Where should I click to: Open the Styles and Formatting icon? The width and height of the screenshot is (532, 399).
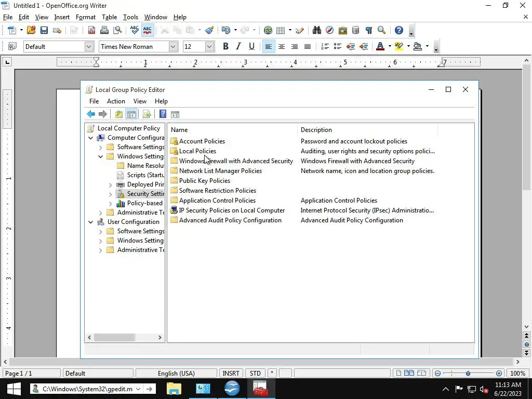coord(12,46)
